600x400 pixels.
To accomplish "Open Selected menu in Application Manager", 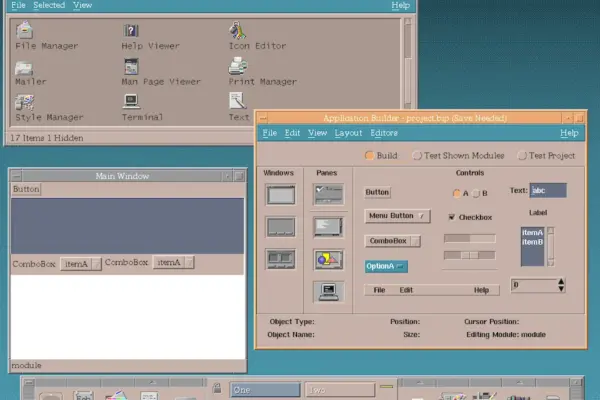I will pos(49,5).
